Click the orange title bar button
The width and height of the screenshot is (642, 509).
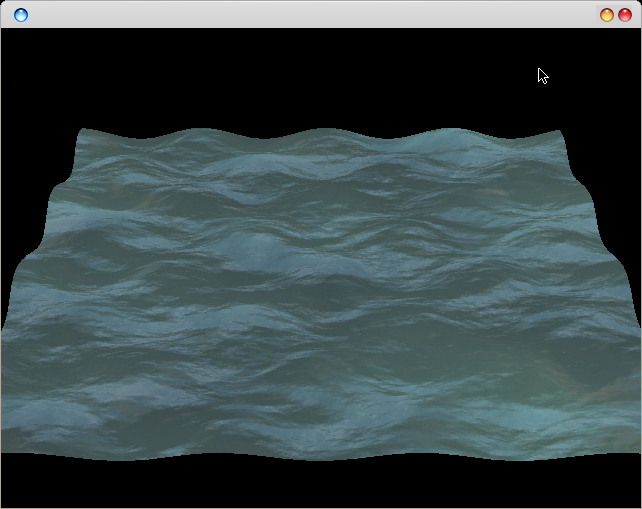(606, 15)
